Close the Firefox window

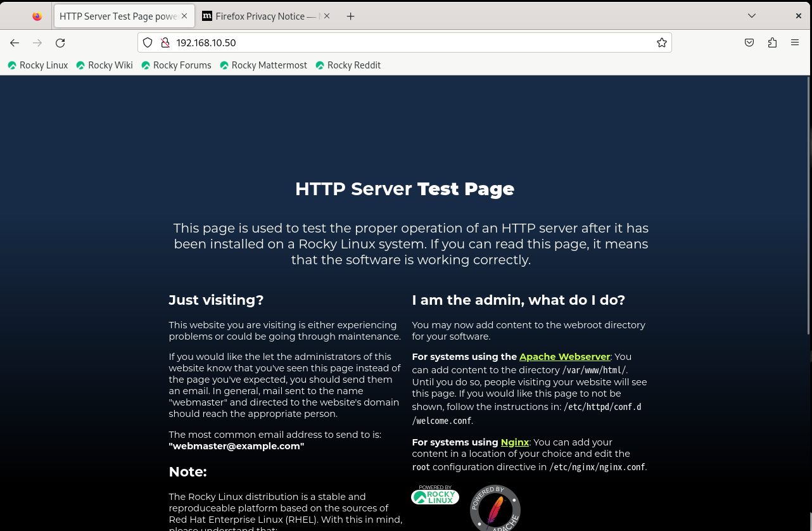799,16
